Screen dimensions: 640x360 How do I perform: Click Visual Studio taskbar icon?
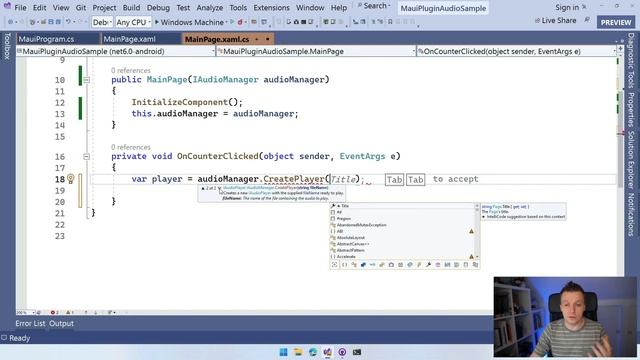tap(327, 352)
